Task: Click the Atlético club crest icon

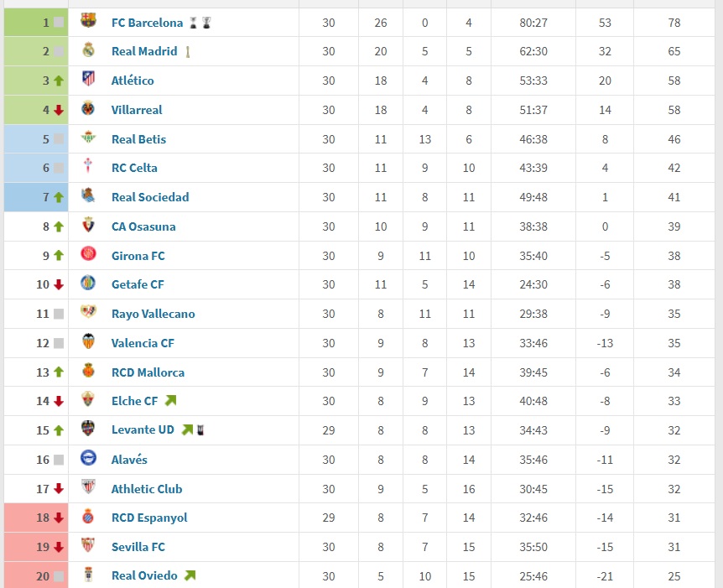Action: (88, 81)
